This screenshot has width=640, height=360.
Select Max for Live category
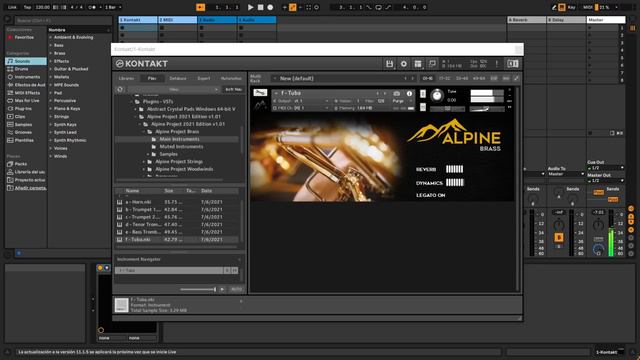pyautogui.click(x=26, y=101)
